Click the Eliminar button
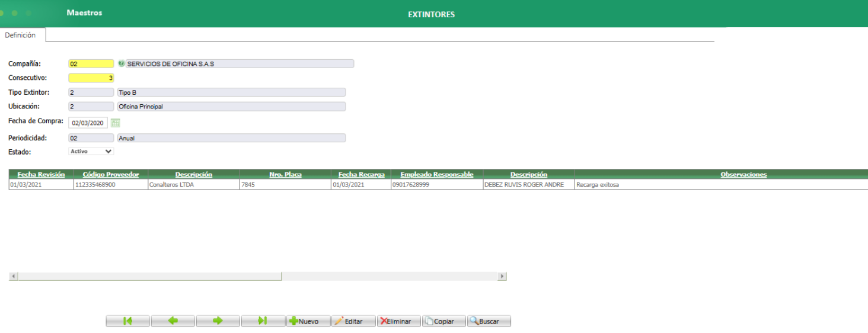The width and height of the screenshot is (868, 333). 399,321
